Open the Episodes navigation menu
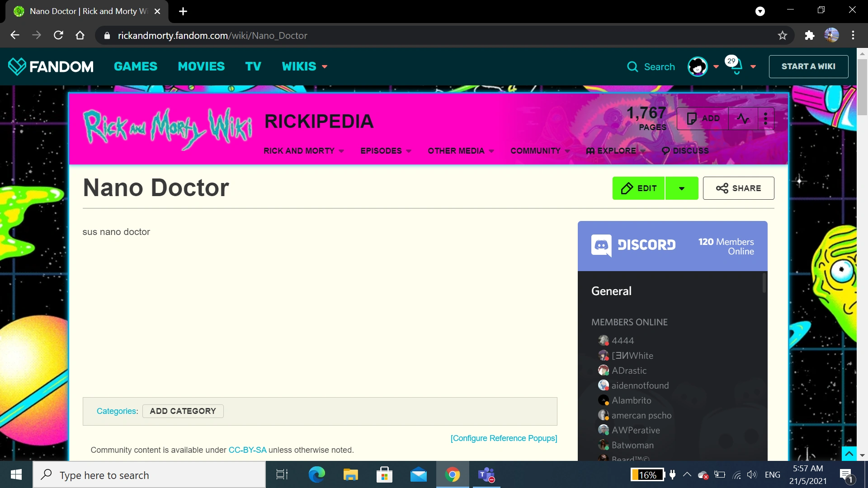 [385, 151]
